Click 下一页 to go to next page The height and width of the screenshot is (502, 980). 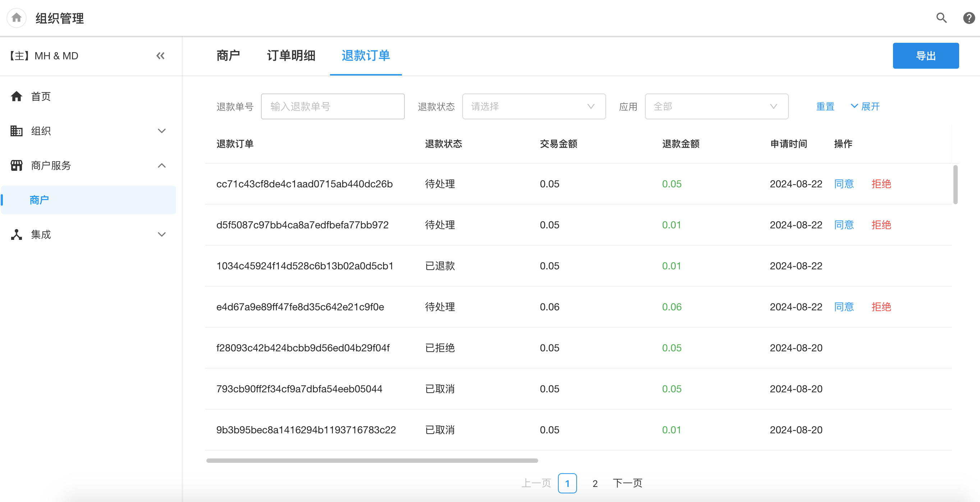[x=627, y=483]
